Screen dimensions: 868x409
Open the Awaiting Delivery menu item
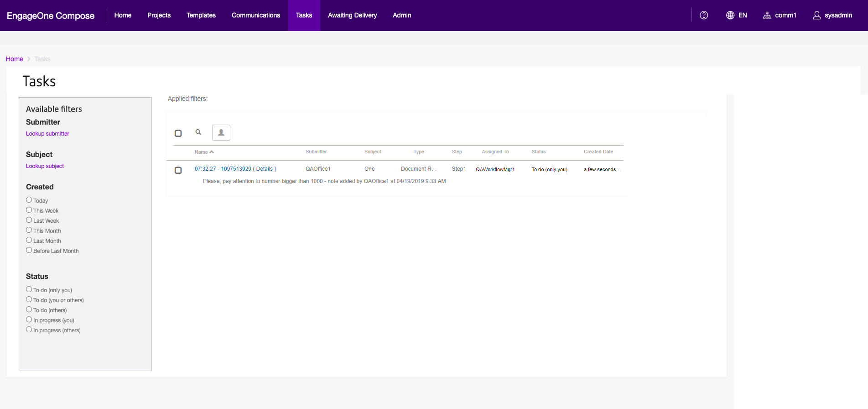click(x=353, y=15)
